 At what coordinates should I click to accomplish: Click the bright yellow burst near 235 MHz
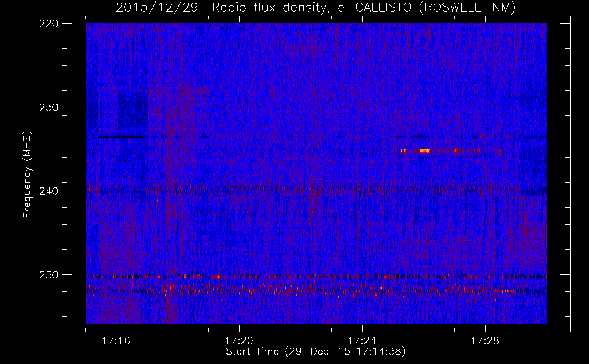[x=424, y=151]
